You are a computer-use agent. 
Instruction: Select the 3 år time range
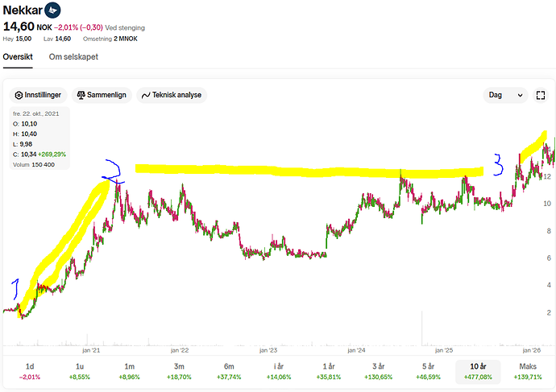click(379, 371)
